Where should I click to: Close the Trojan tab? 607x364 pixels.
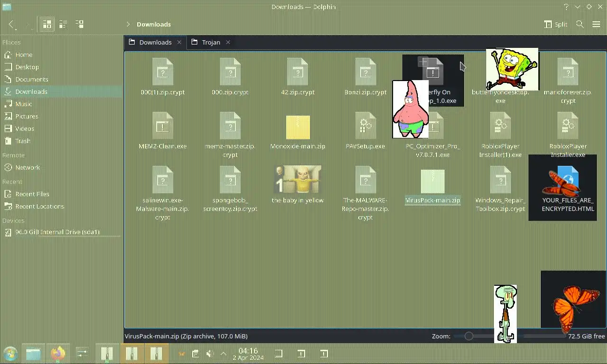click(x=228, y=42)
